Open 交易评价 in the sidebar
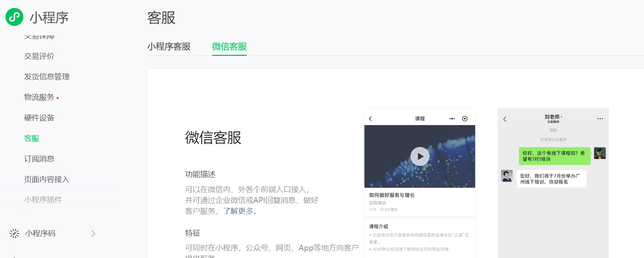This screenshot has height=258, width=644. (39, 56)
